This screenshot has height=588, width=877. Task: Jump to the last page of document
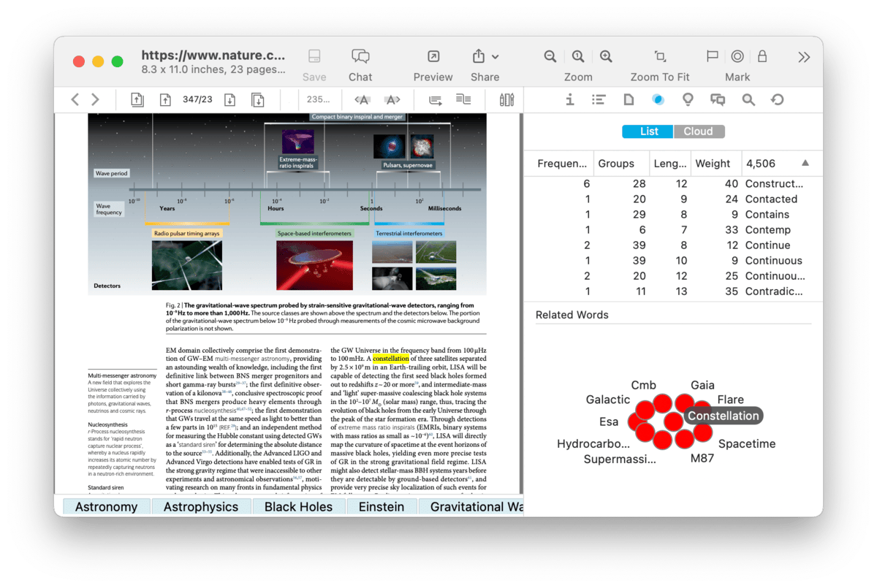point(257,100)
